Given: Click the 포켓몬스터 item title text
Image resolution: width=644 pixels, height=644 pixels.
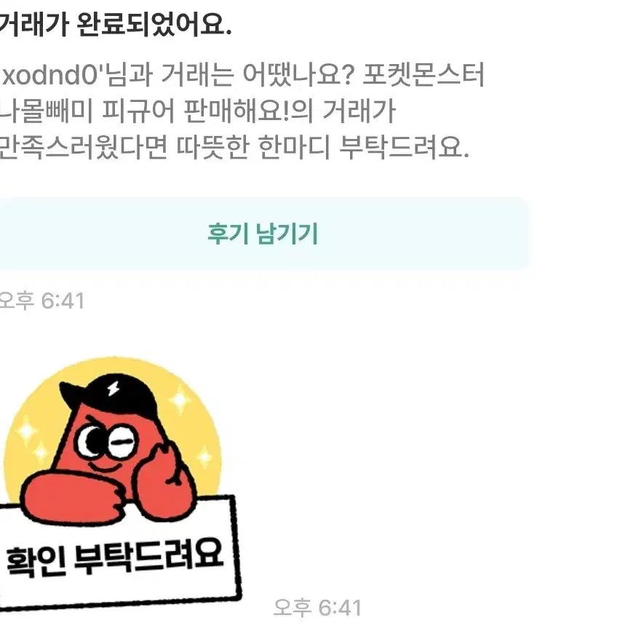Looking at the screenshot, I should (424, 75).
